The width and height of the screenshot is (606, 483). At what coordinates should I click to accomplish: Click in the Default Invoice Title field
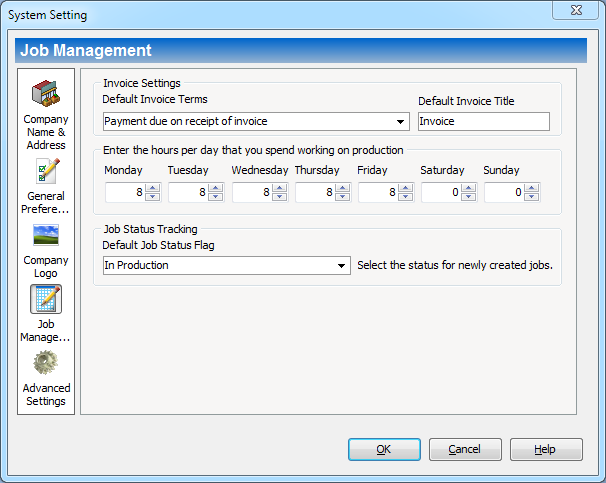pyautogui.click(x=483, y=121)
